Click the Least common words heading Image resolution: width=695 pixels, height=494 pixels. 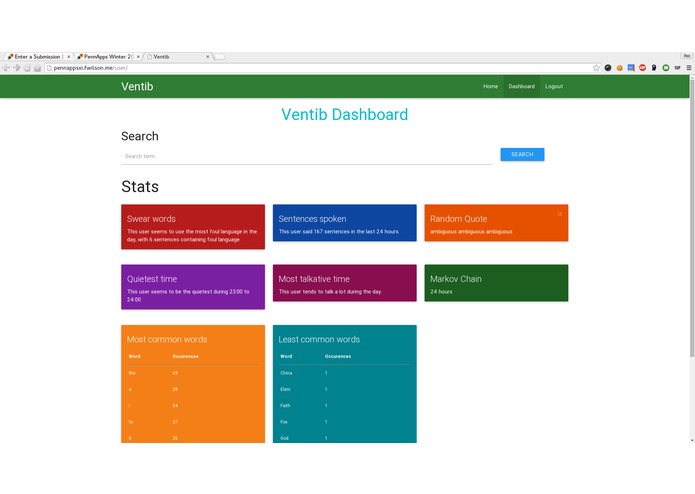click(319, 339)
